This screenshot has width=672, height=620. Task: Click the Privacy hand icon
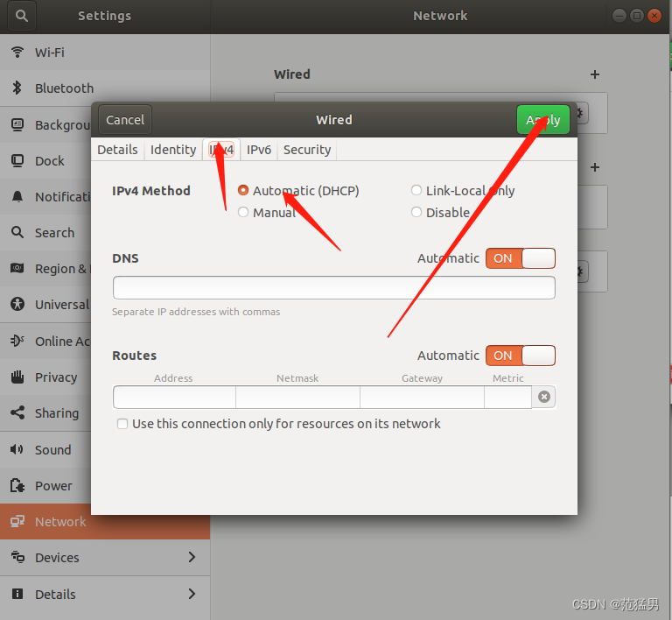(17, 377)
